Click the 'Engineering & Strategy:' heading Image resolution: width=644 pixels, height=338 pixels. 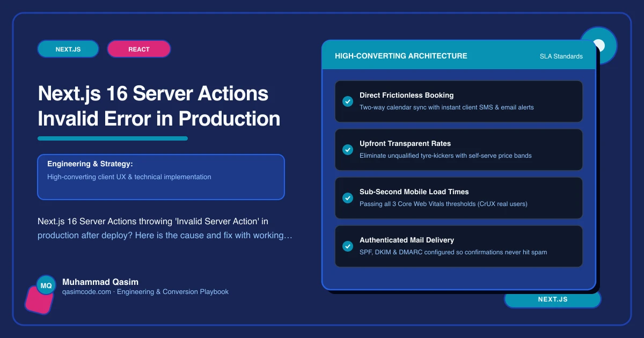click(90, 164)
